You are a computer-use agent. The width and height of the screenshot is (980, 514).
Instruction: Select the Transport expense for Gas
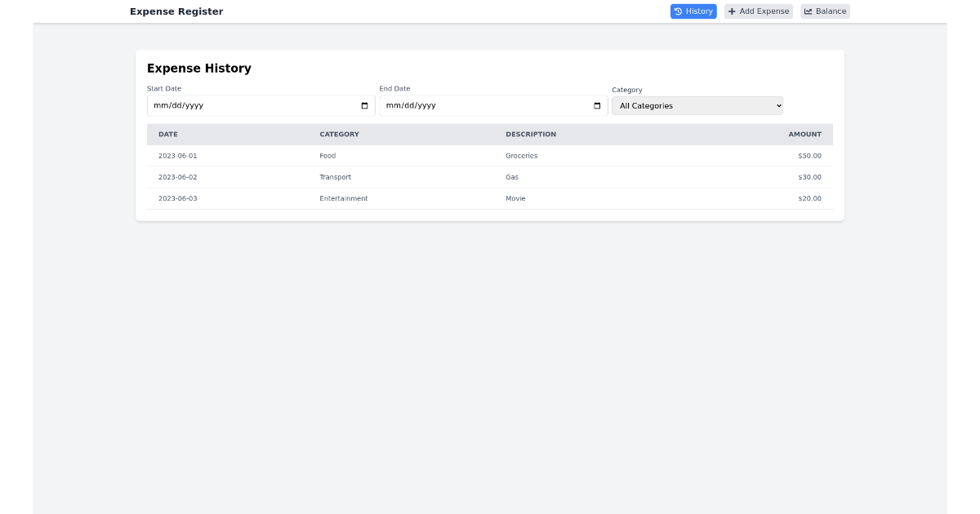490,177
